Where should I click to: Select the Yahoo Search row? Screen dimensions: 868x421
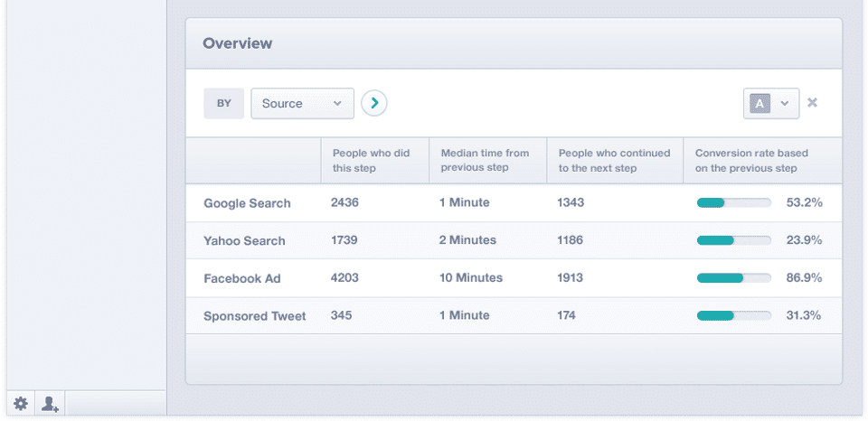244,241
